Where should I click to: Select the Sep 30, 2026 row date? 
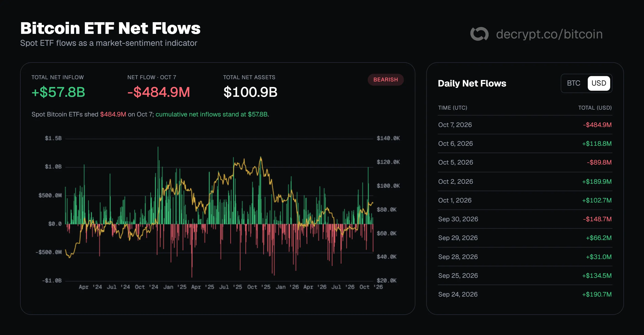pos(458,219)
